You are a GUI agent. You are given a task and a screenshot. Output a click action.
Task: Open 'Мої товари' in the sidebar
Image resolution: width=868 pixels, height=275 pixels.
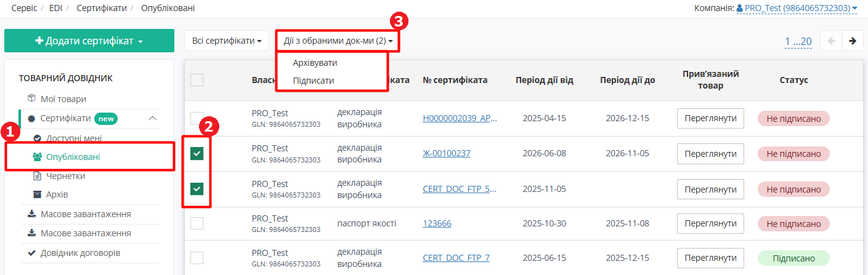[x=63, y=98]
